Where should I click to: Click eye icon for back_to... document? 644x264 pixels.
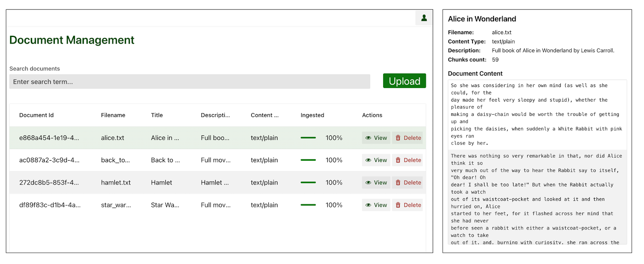[368, 160]
